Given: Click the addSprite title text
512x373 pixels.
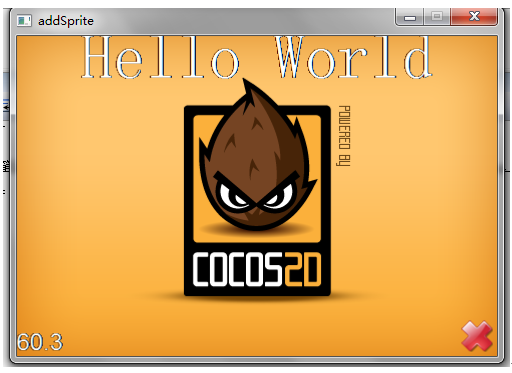Looking at the screenshot, I should pyautogui.click(x=66, y=21).
